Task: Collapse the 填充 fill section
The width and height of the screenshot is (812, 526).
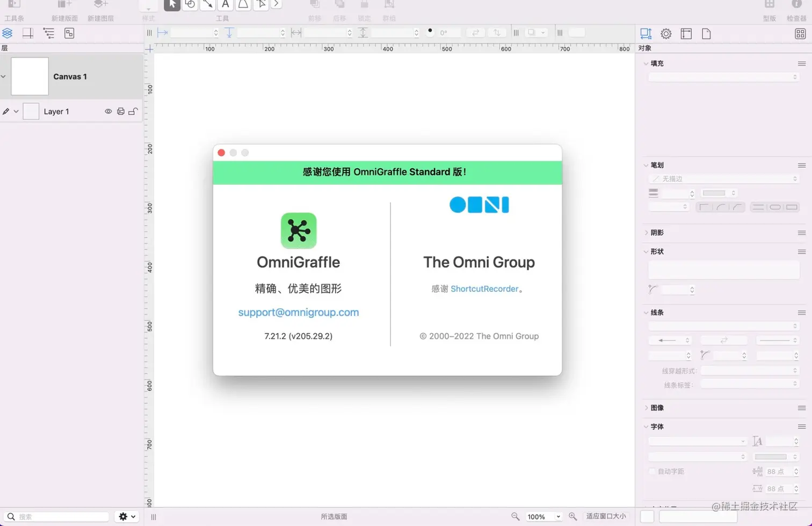Action: 646,63
